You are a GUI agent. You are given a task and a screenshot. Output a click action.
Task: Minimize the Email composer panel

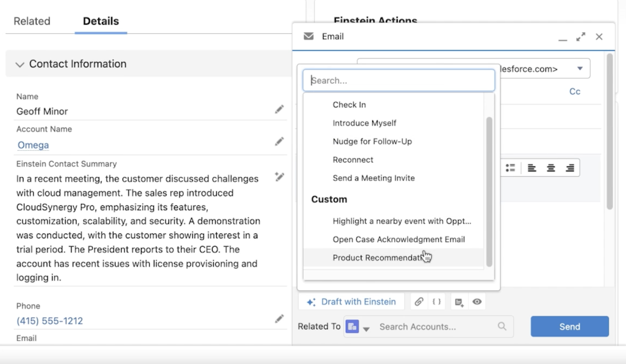(563, 39)
